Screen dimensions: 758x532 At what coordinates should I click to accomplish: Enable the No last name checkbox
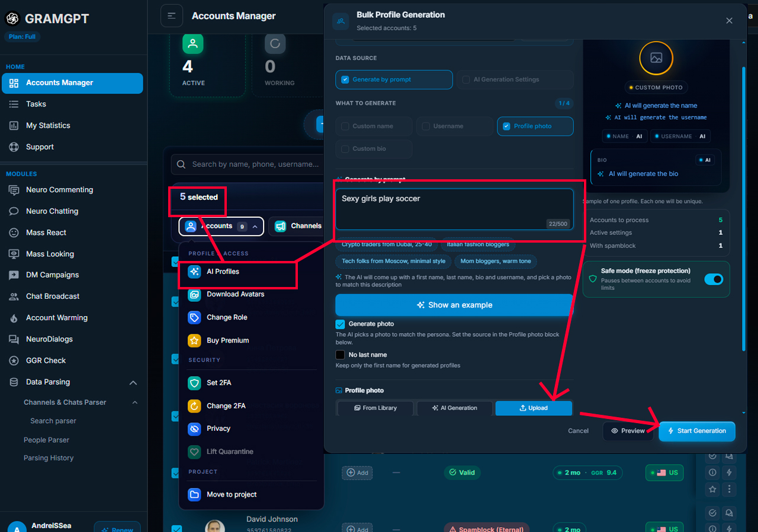click(340, 355)
